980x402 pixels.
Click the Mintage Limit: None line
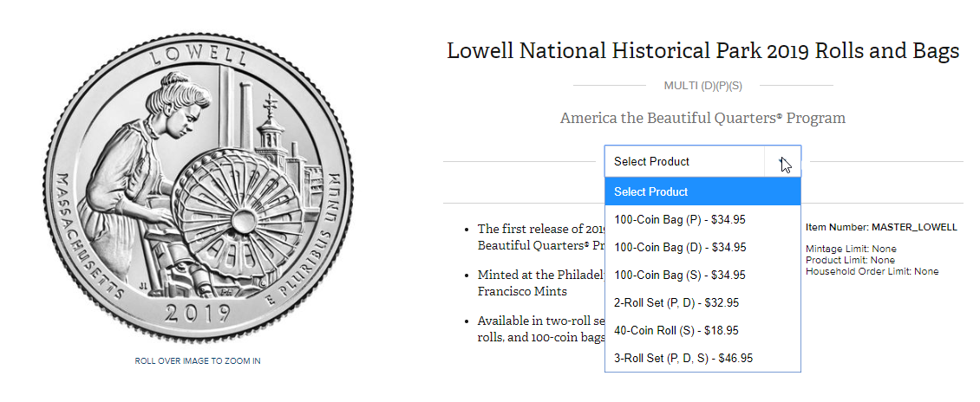851,250
